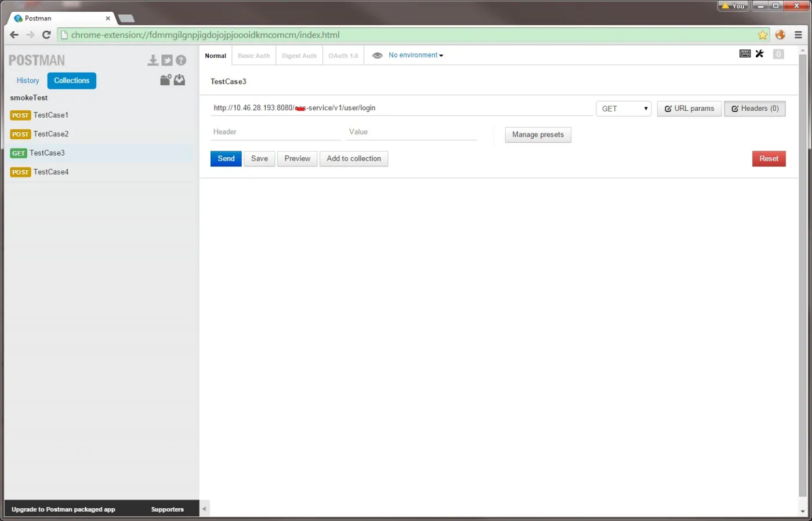Click the red Reset button
Viewport: 812px width, 521px height.
[768, 159]
